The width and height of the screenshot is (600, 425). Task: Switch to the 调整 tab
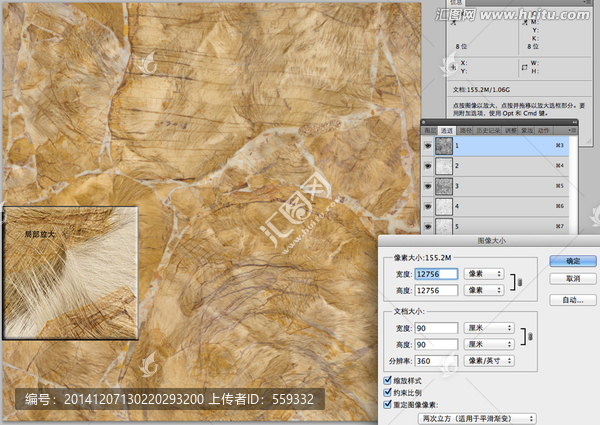coord(510,131)
